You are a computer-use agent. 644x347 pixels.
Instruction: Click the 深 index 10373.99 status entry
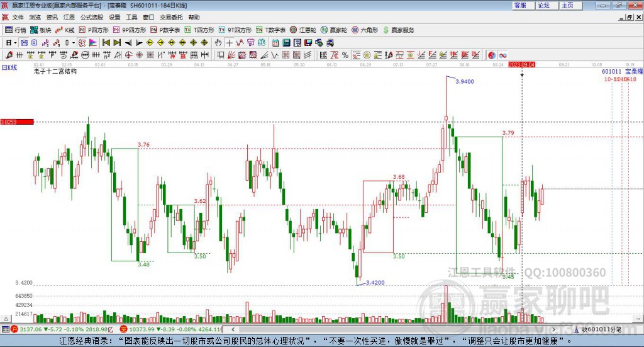tap(171, 329)
